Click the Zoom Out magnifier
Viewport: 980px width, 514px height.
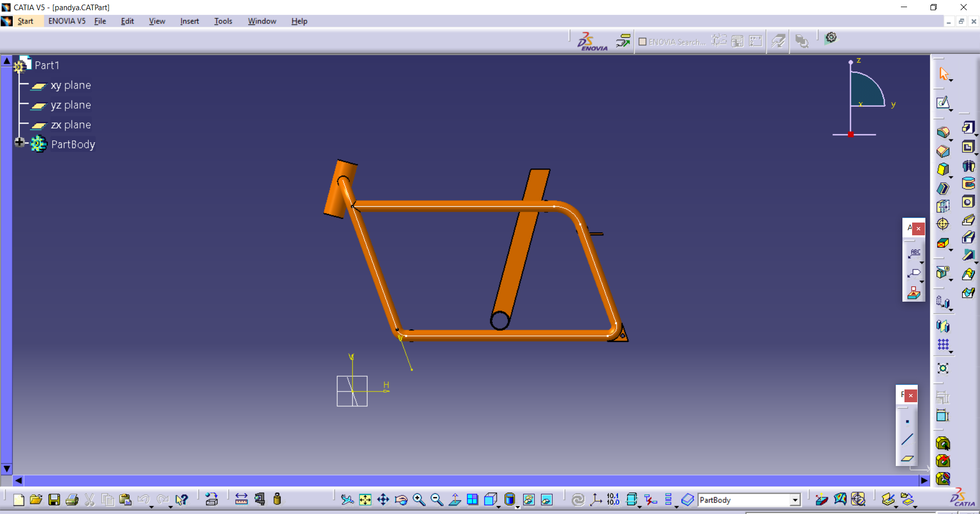(x=437, y=500)
